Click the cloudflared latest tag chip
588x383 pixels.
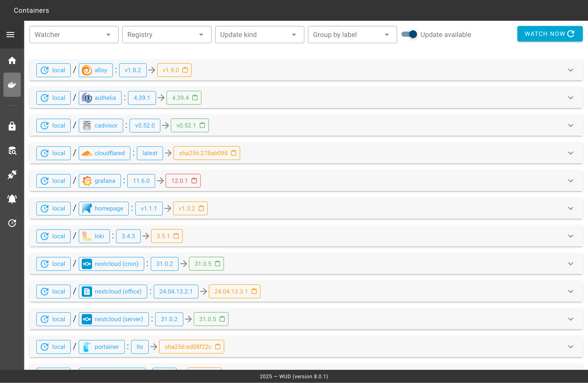coord(150,153)
